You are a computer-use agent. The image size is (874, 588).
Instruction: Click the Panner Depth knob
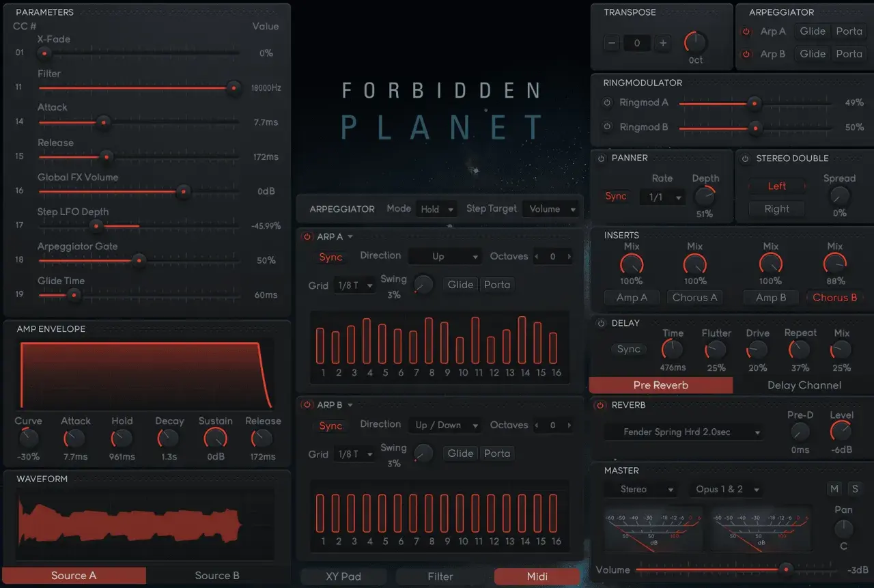[x=705, y=197]
